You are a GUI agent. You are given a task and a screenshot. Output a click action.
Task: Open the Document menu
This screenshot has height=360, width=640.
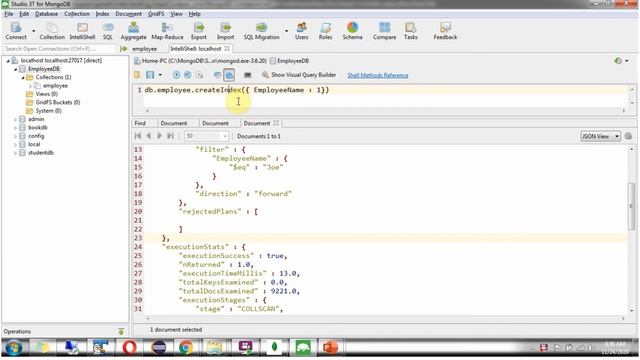click(129, 14)
